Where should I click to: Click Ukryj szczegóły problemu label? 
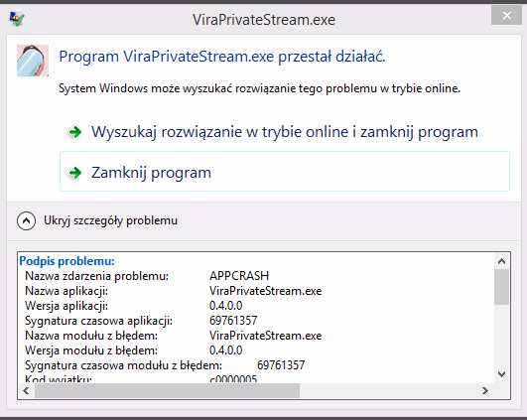coord(110,220)
